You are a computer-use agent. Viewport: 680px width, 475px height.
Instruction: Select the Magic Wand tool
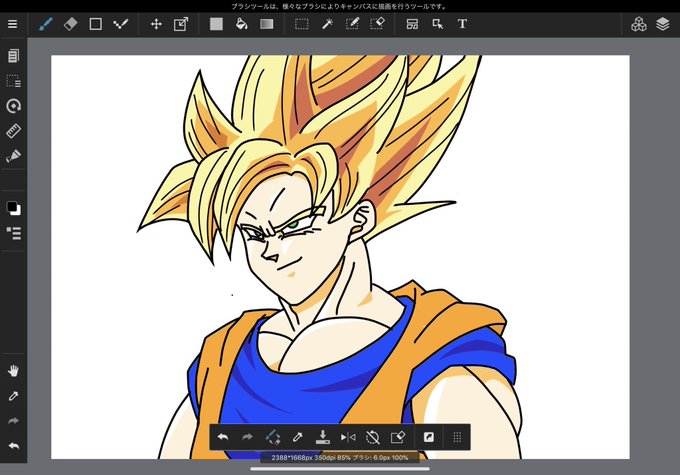point(327,24)
